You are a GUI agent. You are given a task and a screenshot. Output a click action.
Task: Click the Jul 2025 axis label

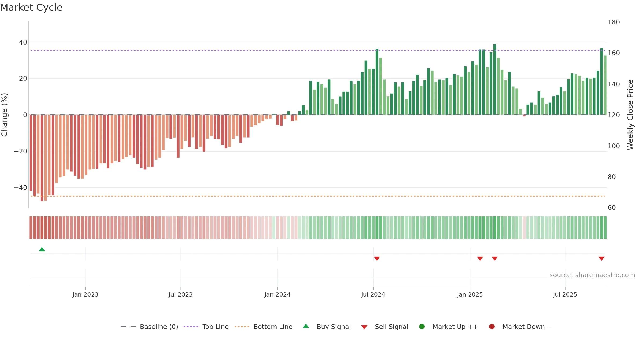(x=565, y=294)
